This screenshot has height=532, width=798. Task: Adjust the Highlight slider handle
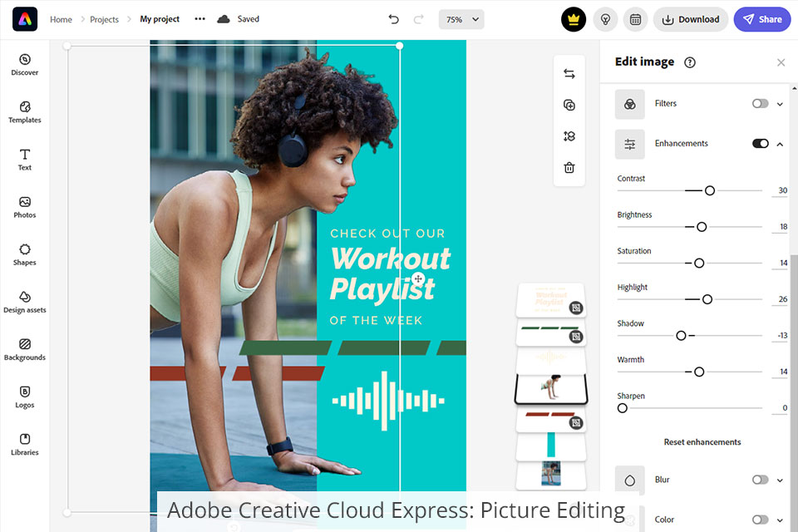[707, 299]
